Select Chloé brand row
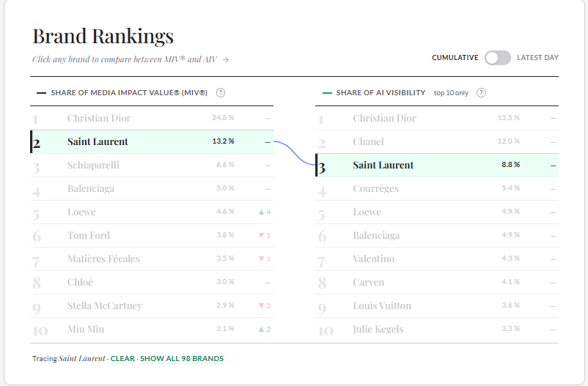The image size is (588, 386). [152, 282]
